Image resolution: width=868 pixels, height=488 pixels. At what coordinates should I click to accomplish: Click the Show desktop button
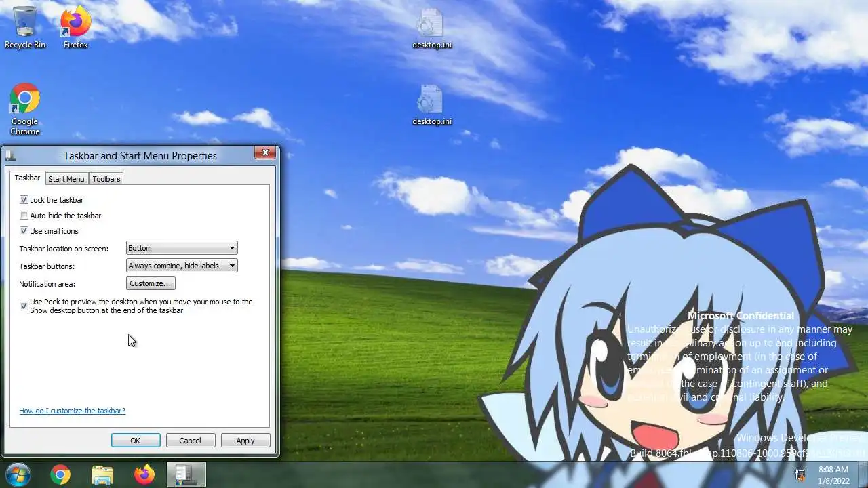click(863, 475)
